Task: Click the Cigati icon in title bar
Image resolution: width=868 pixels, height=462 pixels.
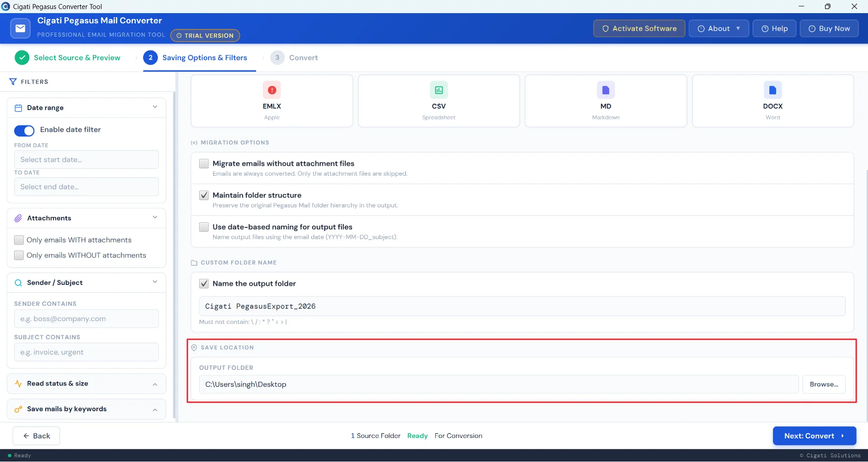Action: 6,6
